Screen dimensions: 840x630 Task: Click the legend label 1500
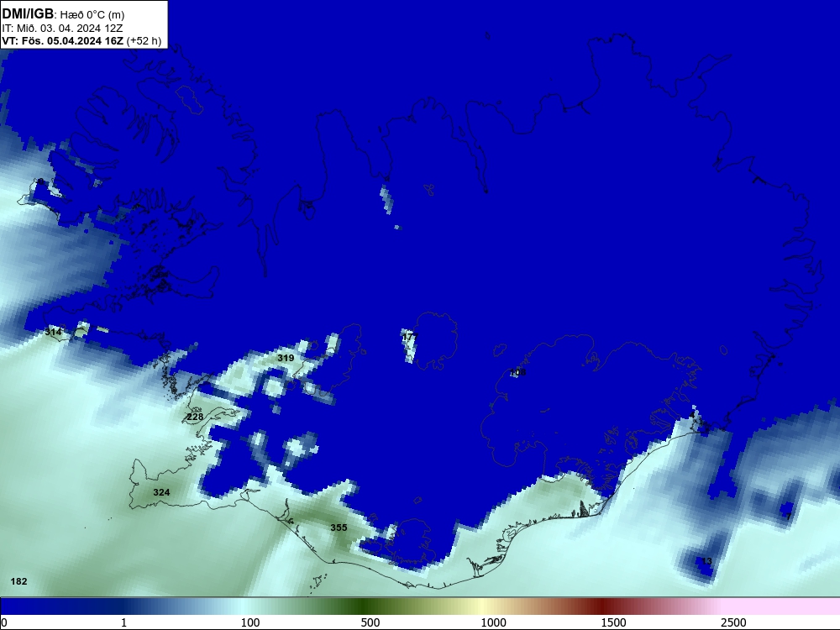613,622
